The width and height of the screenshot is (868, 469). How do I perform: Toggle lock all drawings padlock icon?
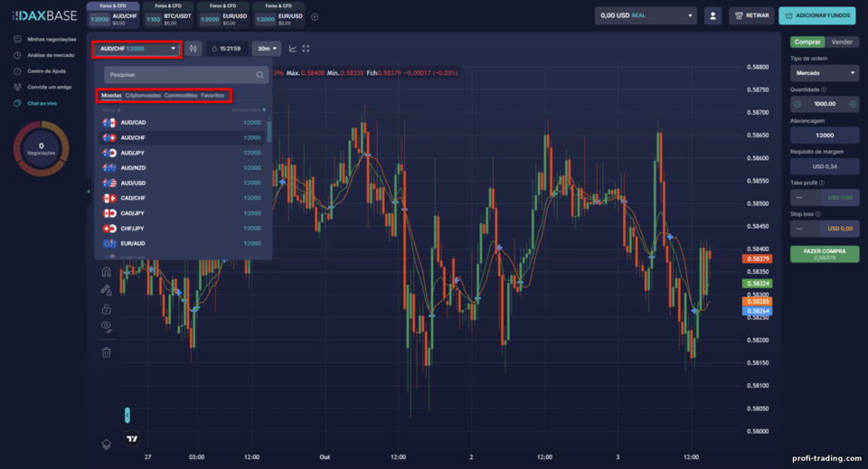click(107, 309)
